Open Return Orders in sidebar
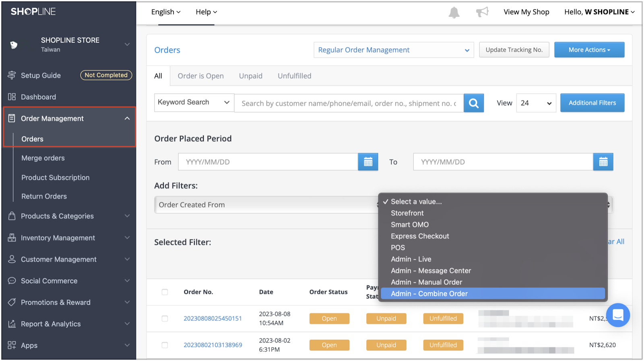The image size is (644, 361). click(x=44, y=196)
